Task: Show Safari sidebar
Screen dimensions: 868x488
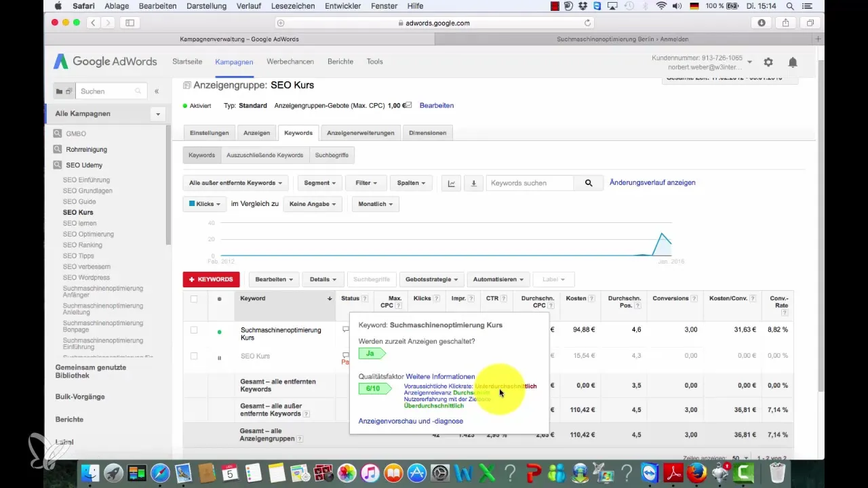Action: click(130, 22)
